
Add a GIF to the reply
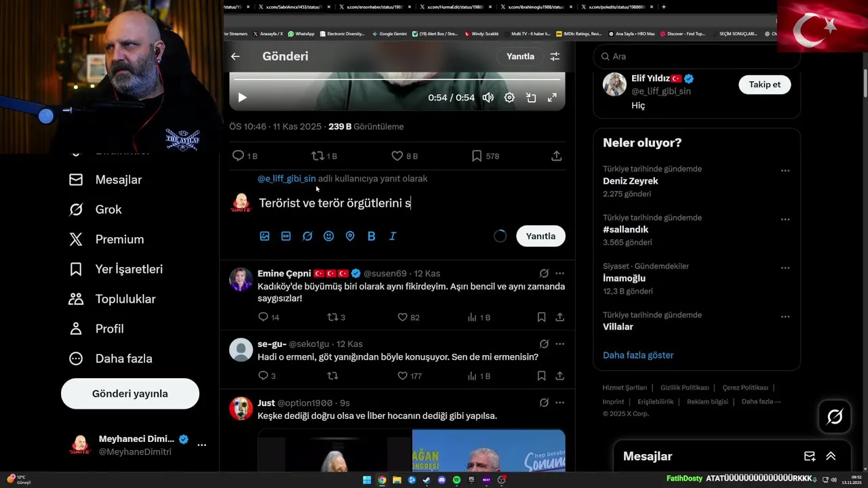(x=286, y=236)
